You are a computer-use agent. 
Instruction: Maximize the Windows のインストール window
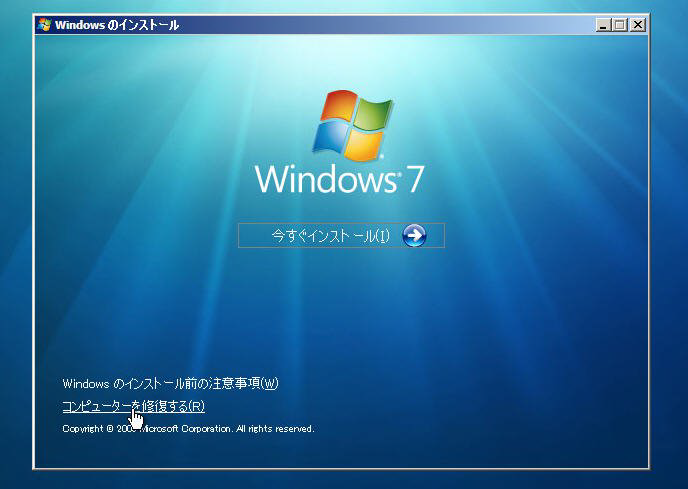pos(620,25)
